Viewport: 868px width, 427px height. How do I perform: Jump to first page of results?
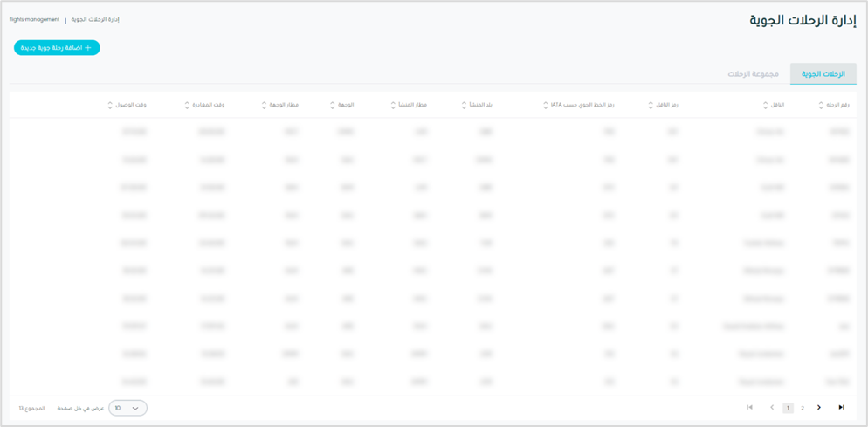point(749,408)
